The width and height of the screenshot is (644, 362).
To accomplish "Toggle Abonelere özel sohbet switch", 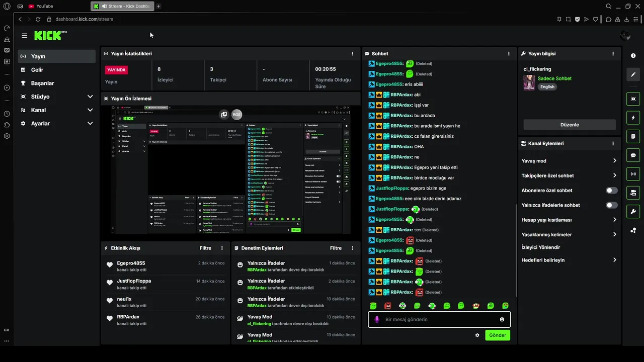I will click(x=612, y=190).
